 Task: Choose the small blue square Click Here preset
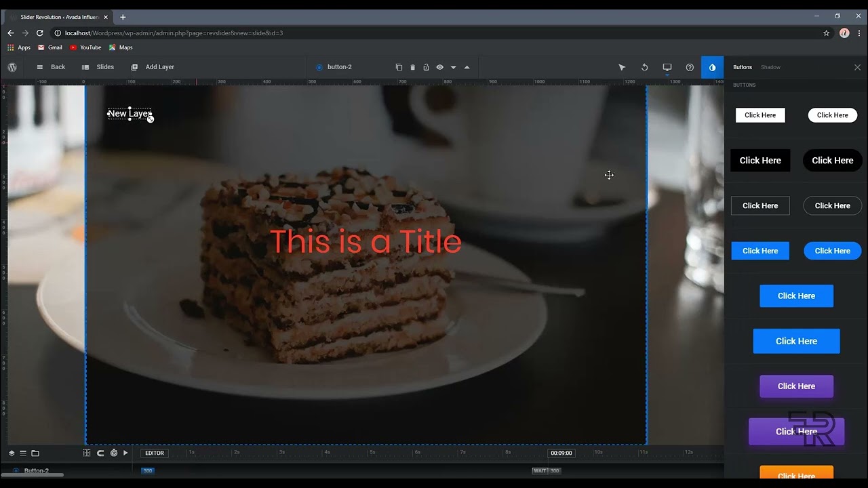(x=760, y=251)
